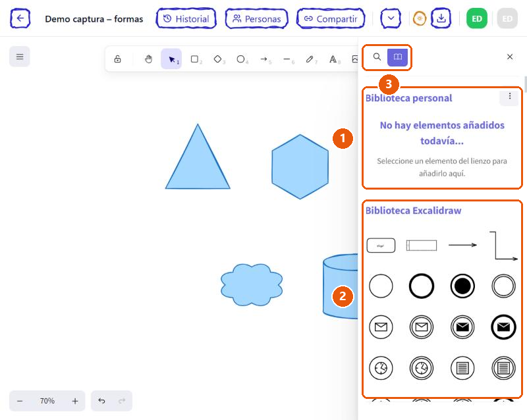Image resolution: width=527 pixels, height=420 pixels.
Task: Expand the chevron dropdown beside Compartir
Action: (391, 18)
